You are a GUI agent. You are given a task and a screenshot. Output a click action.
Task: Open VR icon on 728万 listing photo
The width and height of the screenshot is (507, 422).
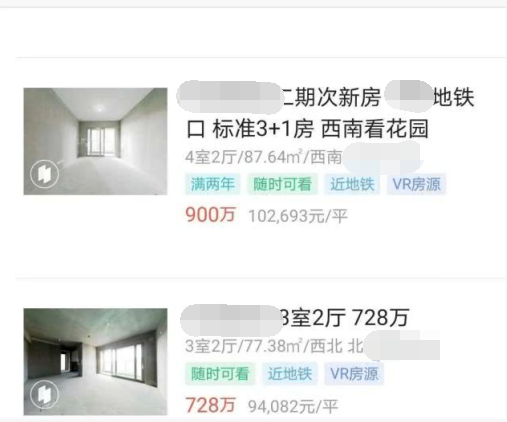click(x=44, y=394)
